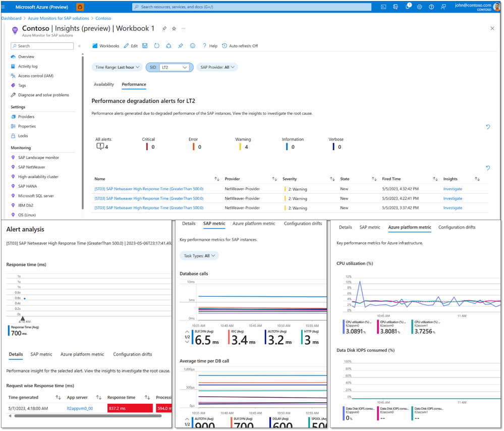Open Overview in left navigation
504x431 pixels.
26,57
